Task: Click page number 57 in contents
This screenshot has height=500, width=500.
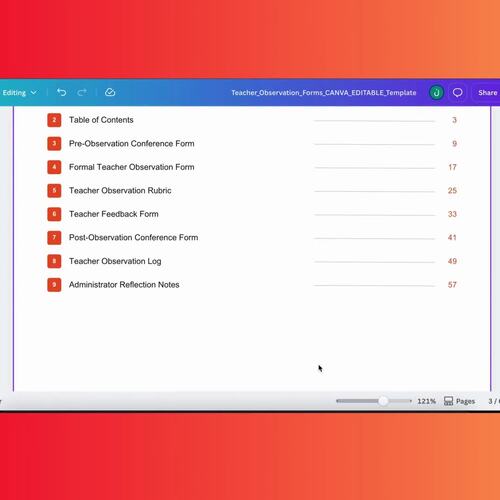Action: [x=452, y=285]
